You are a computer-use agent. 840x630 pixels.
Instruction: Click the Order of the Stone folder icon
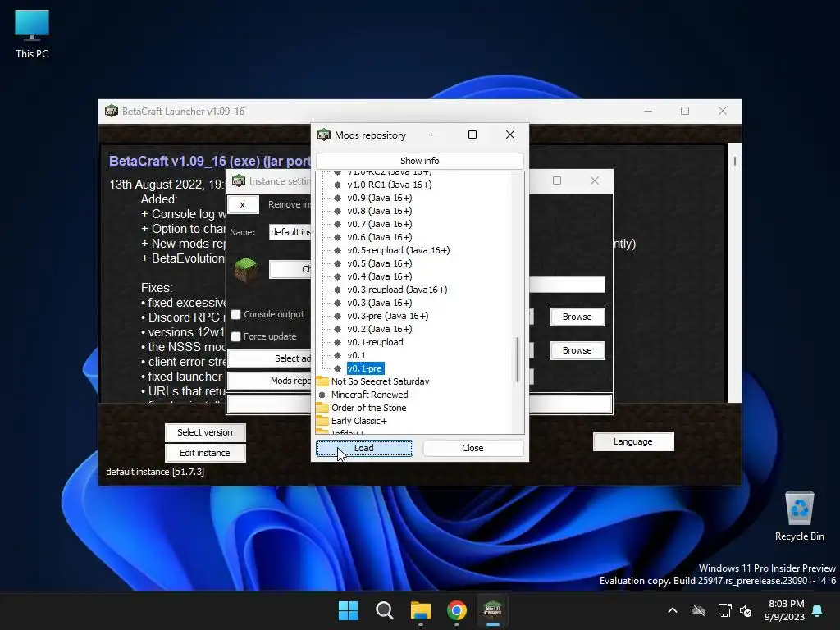pyautogui.click(x=322, y=408)
